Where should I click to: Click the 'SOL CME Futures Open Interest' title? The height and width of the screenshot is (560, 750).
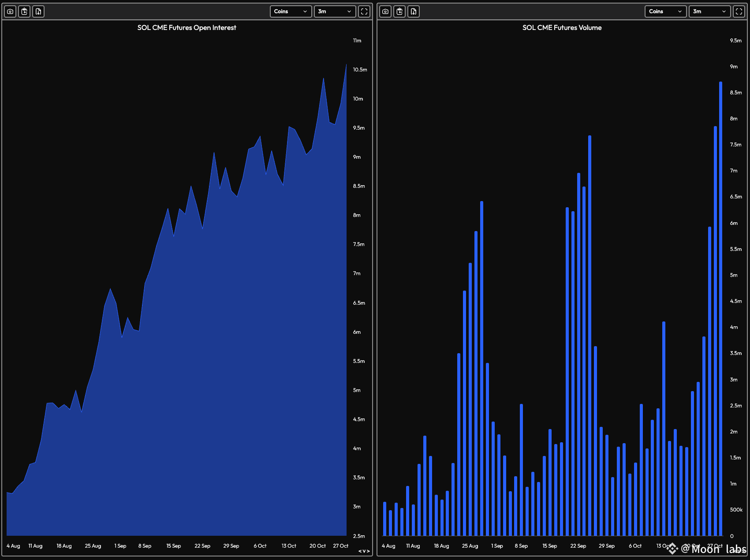click(x=187, y=28)
